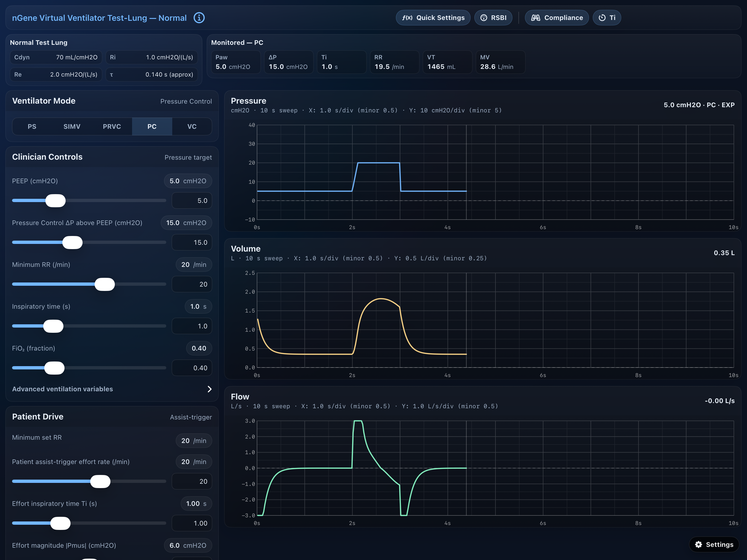Screen dimensions: 747x560
Task: Click the PEEP 5.0 cmH2O badge
Action: (188, 181)
